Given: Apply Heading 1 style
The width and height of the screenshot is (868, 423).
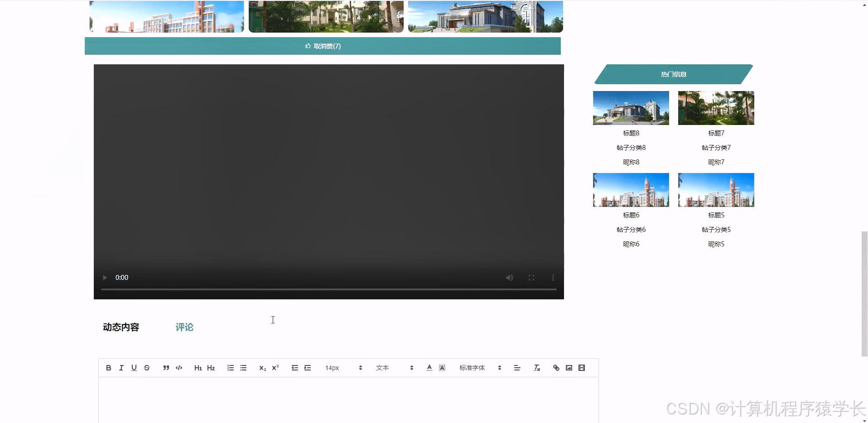Looking at the screenshot, I should pos(198,368).
